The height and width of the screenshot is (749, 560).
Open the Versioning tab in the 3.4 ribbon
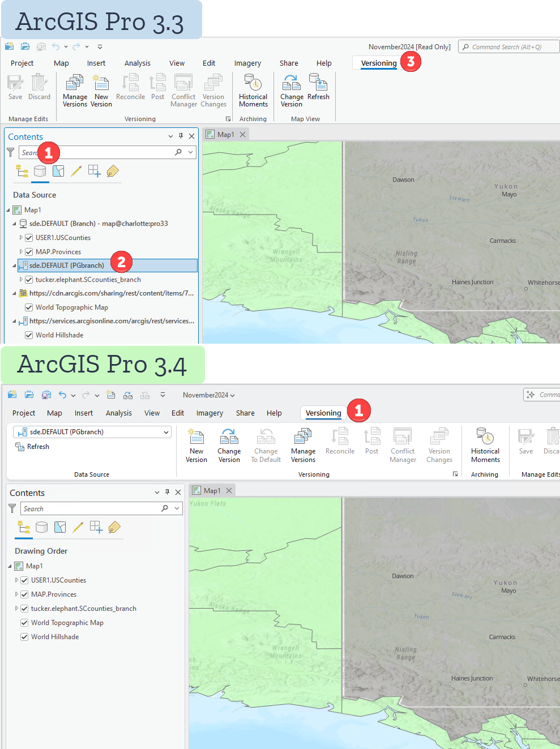(323, 413)
